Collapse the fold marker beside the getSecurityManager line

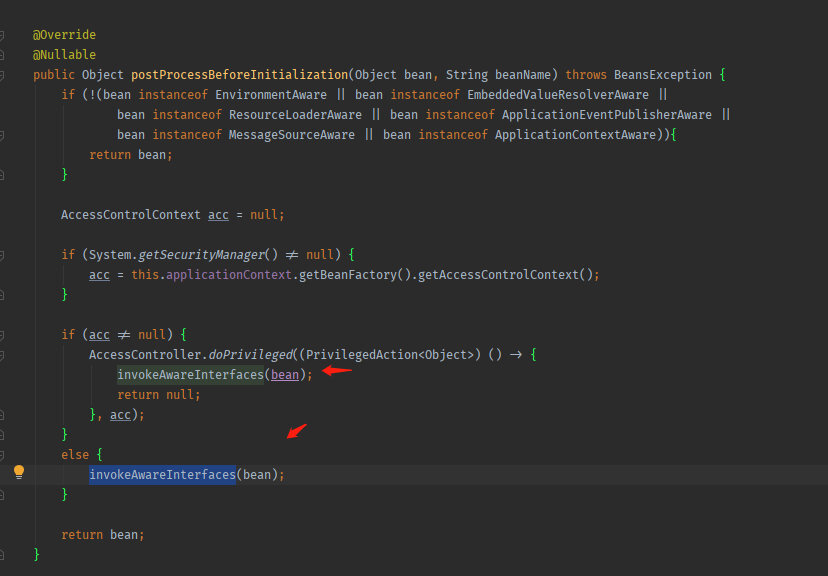coord(2,256)
